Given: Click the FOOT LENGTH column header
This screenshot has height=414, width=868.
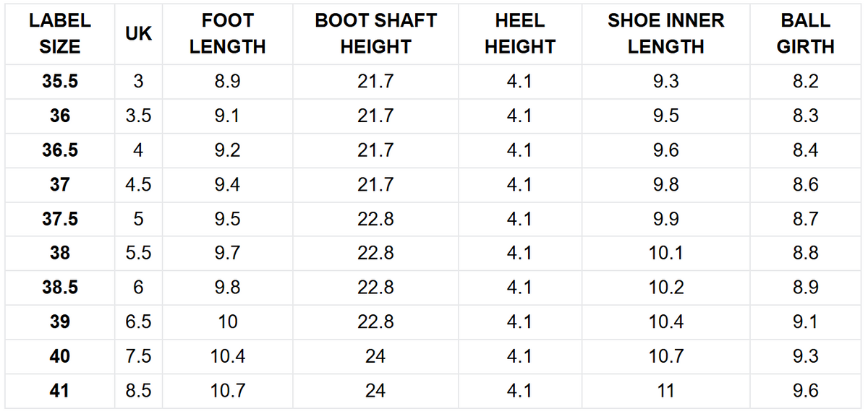Looking at the screenshot, I should 228,34.
